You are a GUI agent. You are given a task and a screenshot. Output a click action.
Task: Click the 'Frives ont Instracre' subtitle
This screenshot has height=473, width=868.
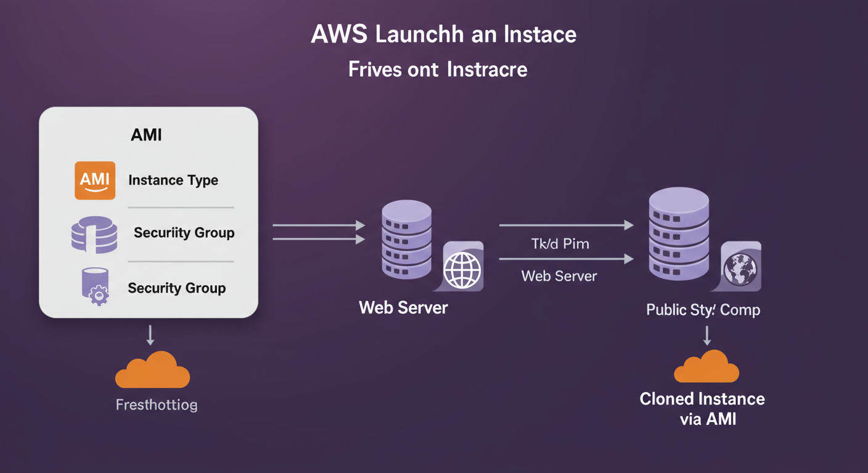(x=438, y=69)
